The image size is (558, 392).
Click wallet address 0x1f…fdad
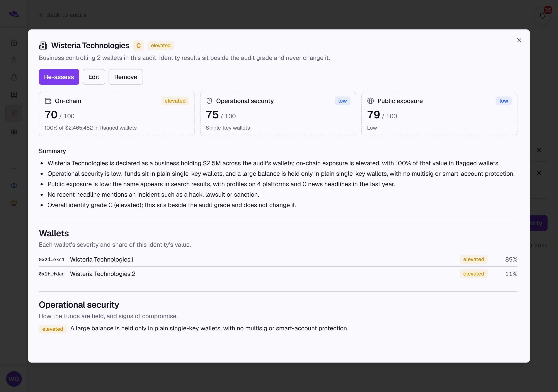click(x=52, y=274)
